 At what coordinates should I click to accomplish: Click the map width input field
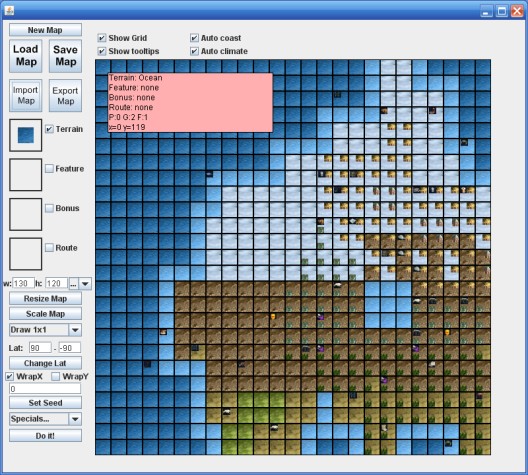click(24, 283)
